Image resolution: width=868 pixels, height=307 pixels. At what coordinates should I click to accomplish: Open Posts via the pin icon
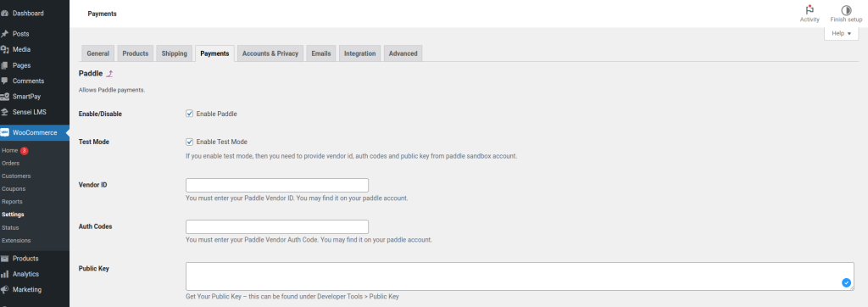pyautogui.click(x=5, y=34)
